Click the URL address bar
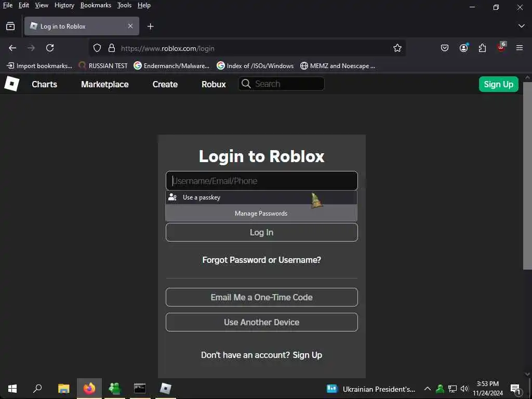The image size is (532, 399). pos(247,48)
